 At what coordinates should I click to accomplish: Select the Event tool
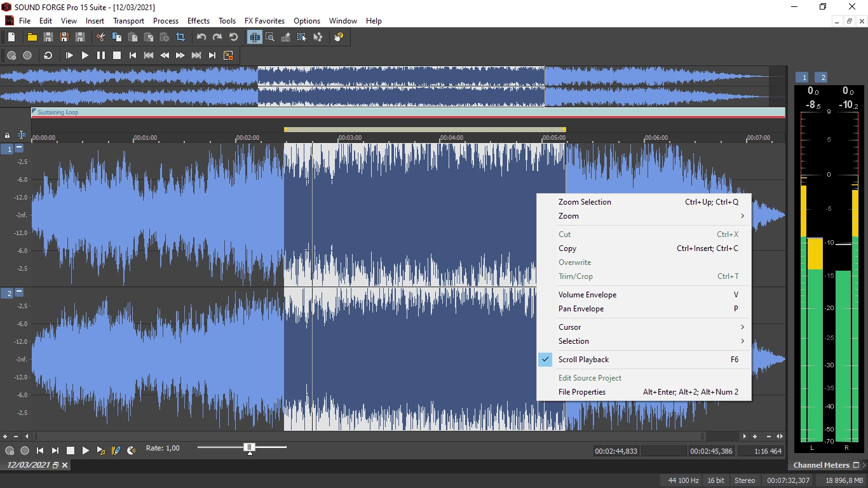pos(302,37)
